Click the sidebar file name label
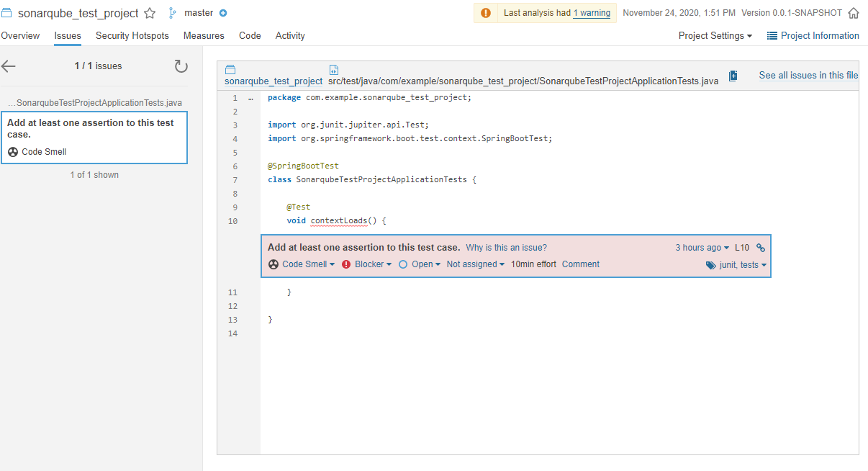The width and height of the screenshot is (868, 471). tap(94, 103)
